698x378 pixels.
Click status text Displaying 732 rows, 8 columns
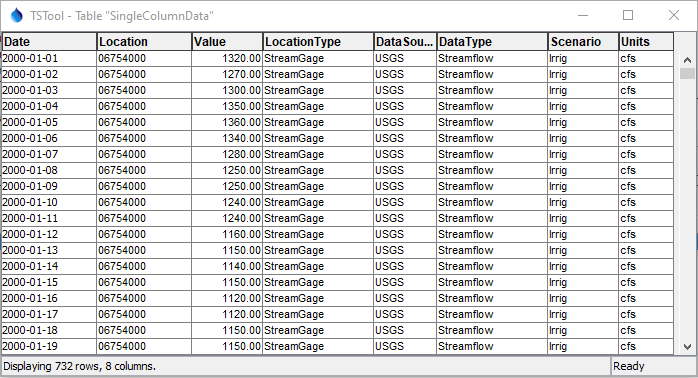coord(80,366)
